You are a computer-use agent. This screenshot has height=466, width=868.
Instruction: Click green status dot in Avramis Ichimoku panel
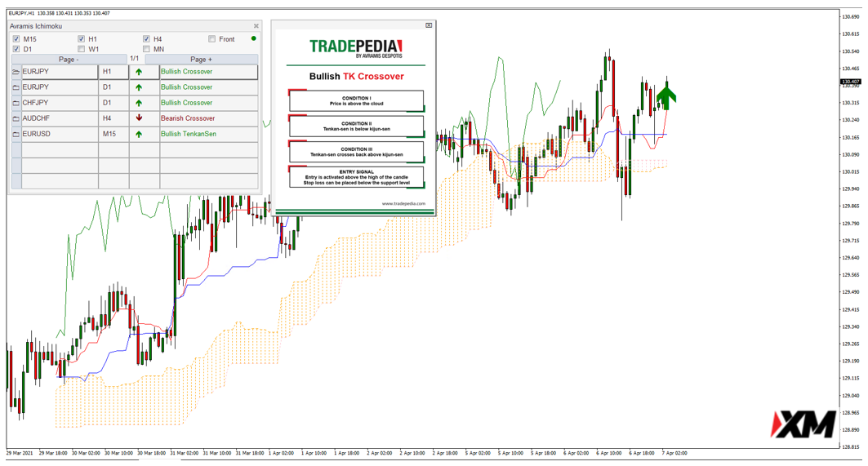[x=253, y=38]
